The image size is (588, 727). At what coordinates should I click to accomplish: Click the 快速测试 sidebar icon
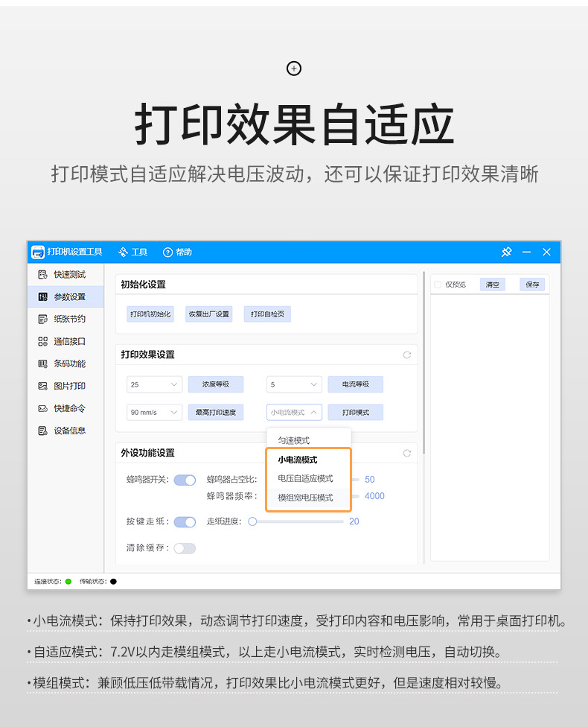(x=42, y=274)
